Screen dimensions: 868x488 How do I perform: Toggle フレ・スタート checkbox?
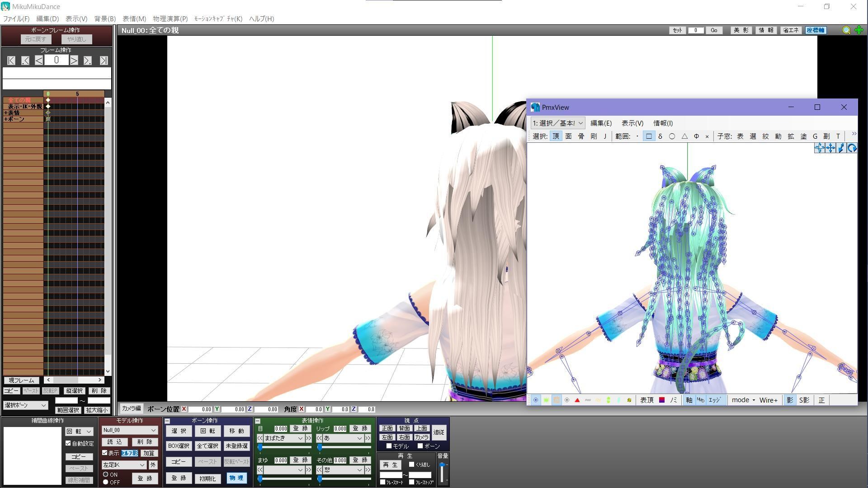[x=382, y=482]
